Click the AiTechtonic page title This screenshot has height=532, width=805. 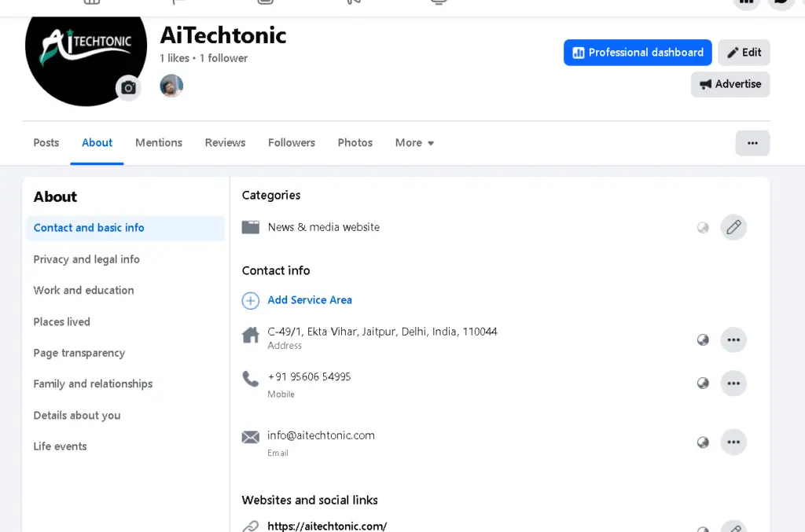[x=222, y=35]
